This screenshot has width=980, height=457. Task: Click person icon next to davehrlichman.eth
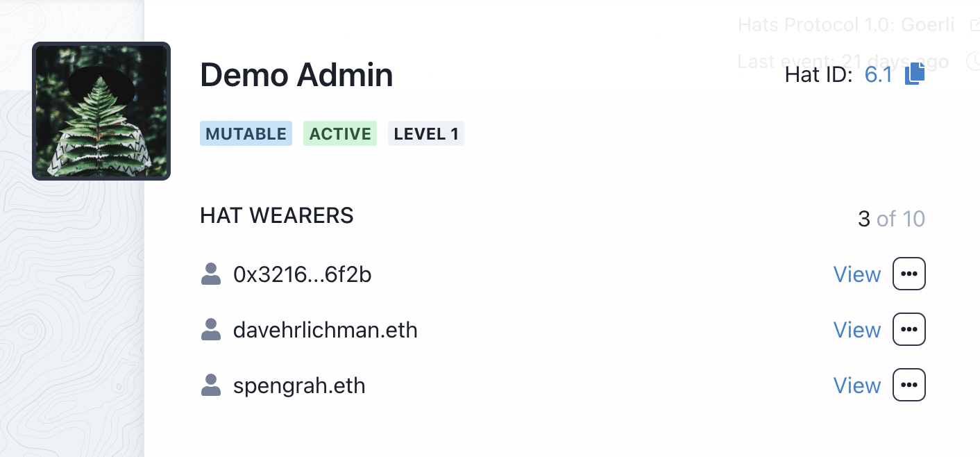click(210, 330)
